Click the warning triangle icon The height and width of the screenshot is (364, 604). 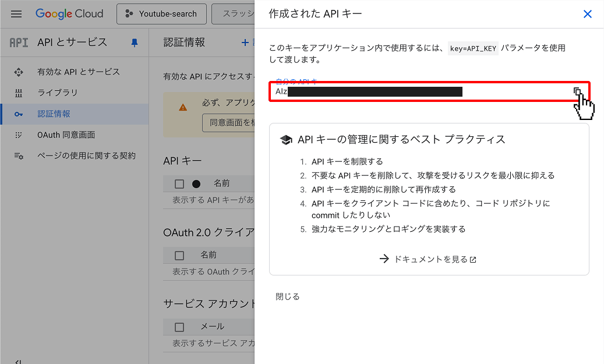pyautogui.click(x=183, y=108)
